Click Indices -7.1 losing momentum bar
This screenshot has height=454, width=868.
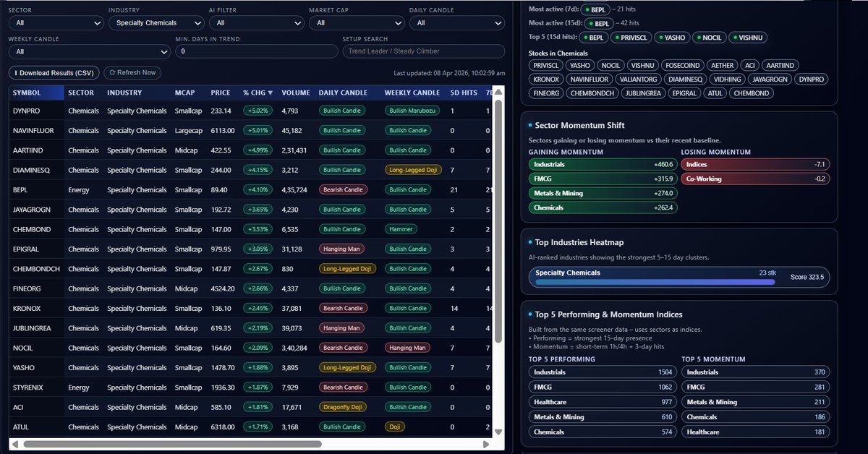[x=755, y=164]
